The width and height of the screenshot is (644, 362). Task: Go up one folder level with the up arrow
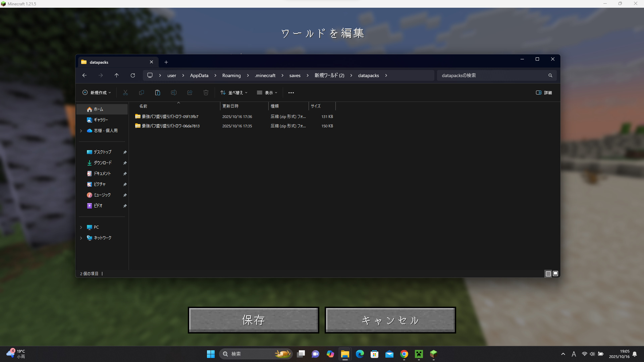tap(116, 75)
